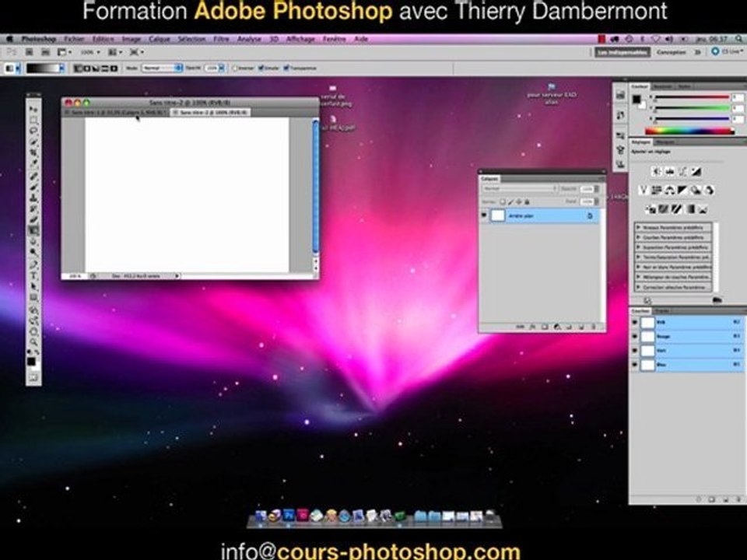Add a Brightness/Contrast adjustment

tap(656, 171)
